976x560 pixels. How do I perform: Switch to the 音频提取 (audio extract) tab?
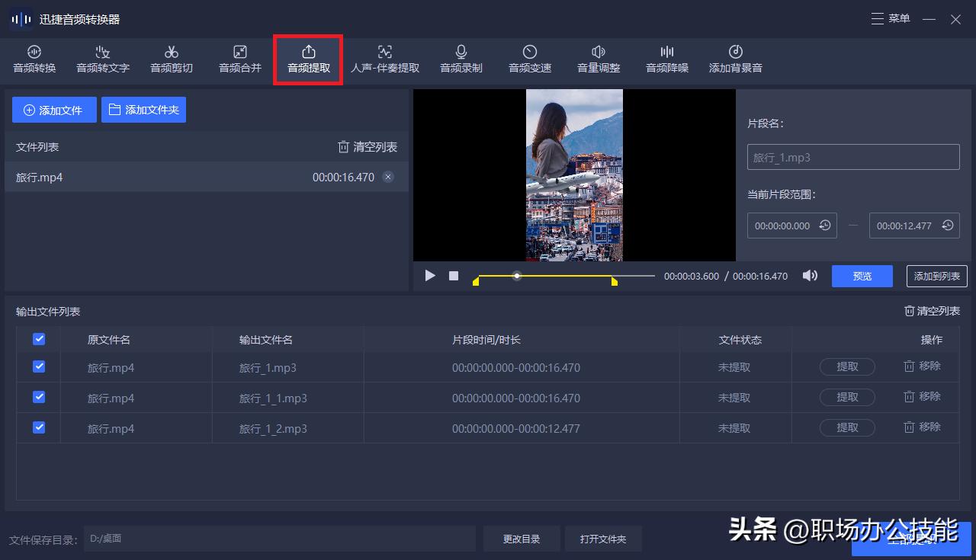tap(307, 59)
